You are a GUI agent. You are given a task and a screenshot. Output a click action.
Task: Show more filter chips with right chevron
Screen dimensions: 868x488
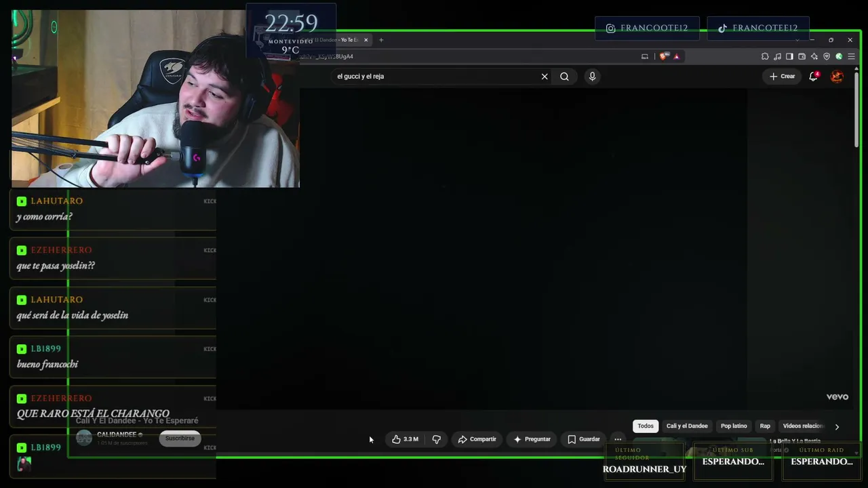(x=837, y=426)
